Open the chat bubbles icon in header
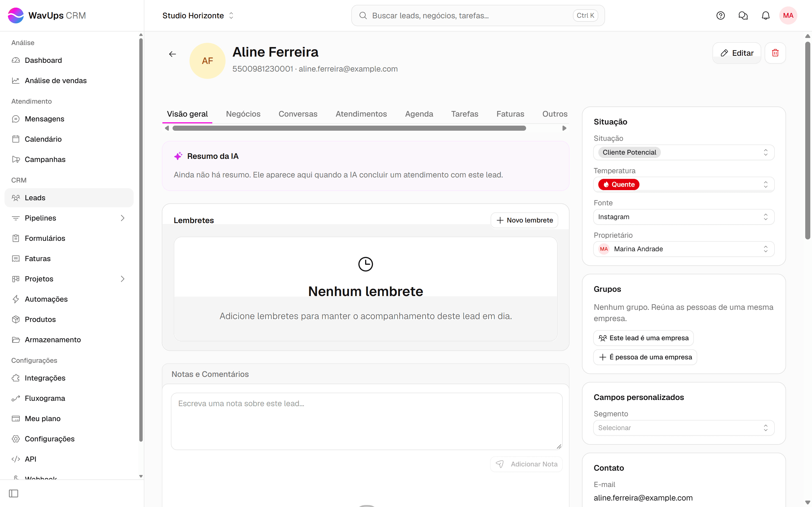Image resolution: width=812 pixels, height=507 pixels. tap(743, 15)
